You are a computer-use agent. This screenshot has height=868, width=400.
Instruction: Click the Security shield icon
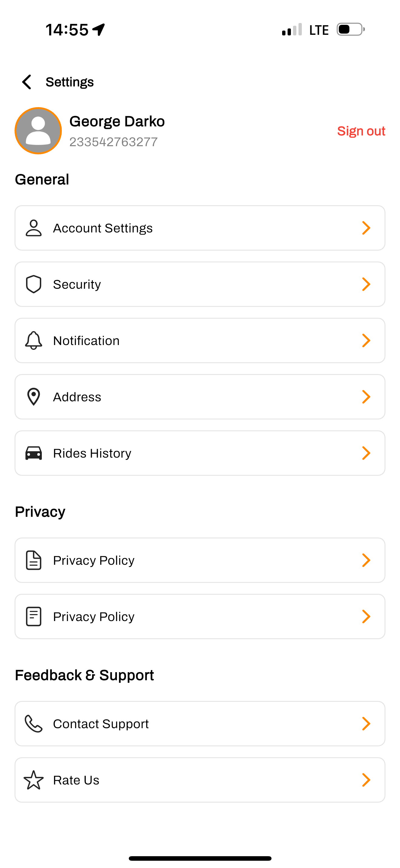coord(34,284)
